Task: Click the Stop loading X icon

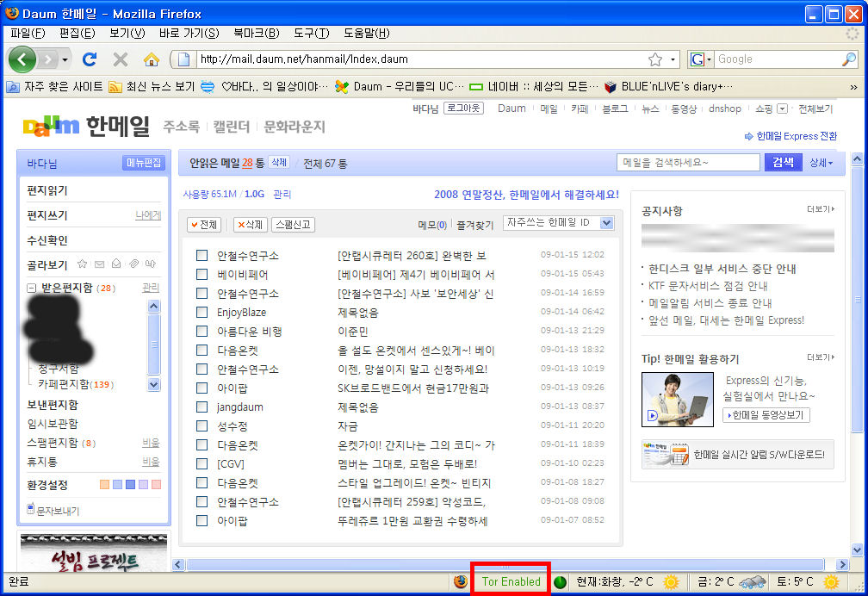Action: (121, 59)
